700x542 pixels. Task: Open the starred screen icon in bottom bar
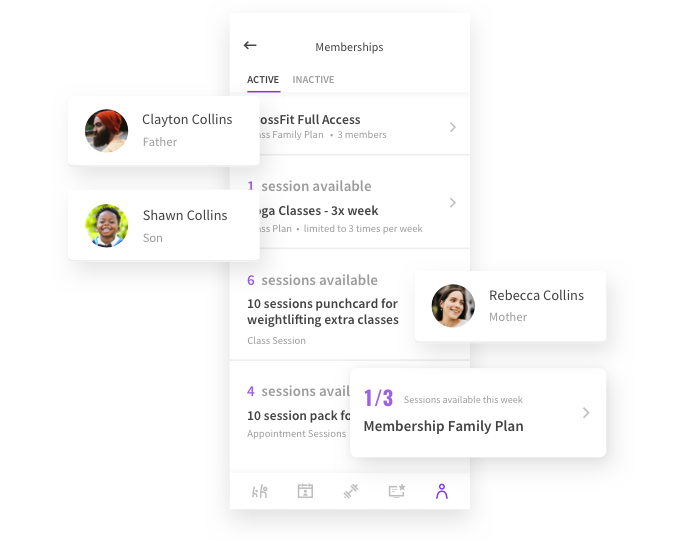tap(396, 491)
